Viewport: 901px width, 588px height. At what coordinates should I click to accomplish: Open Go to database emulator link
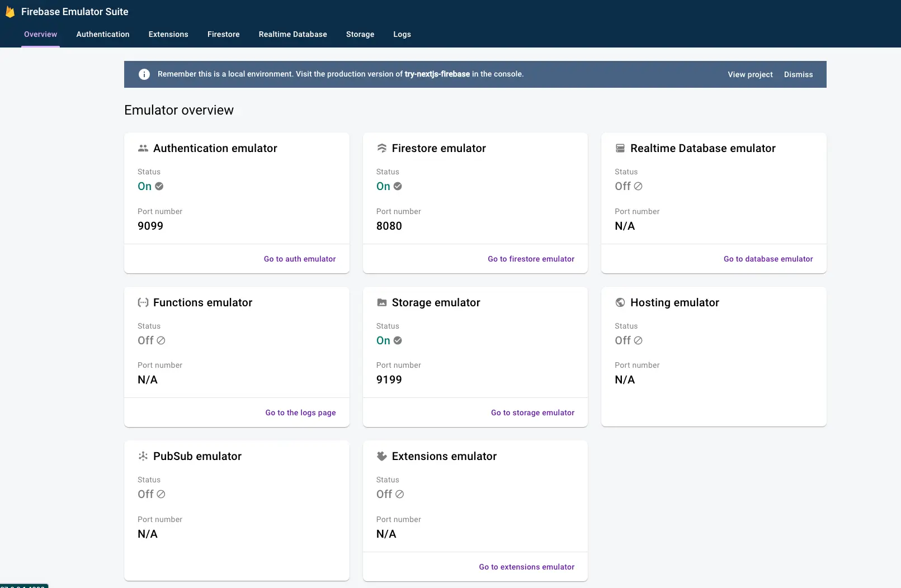(x=768, y=259)
